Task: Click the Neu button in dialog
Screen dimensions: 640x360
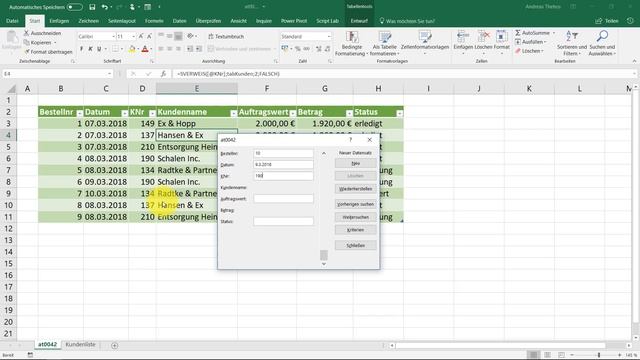Action: pos(356,163)
